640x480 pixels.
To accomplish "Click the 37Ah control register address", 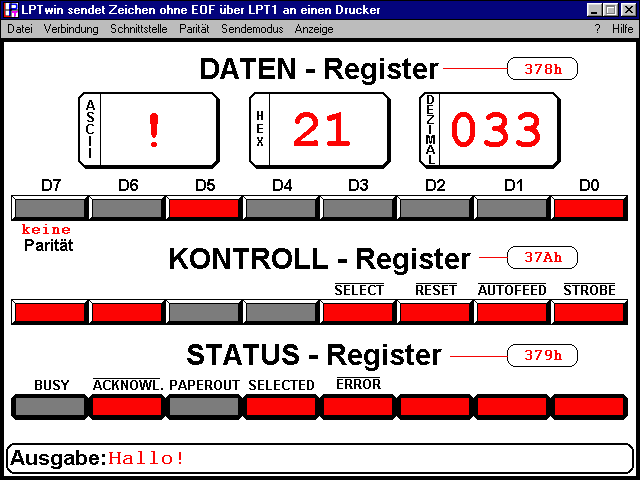I will tap(542, 257).
